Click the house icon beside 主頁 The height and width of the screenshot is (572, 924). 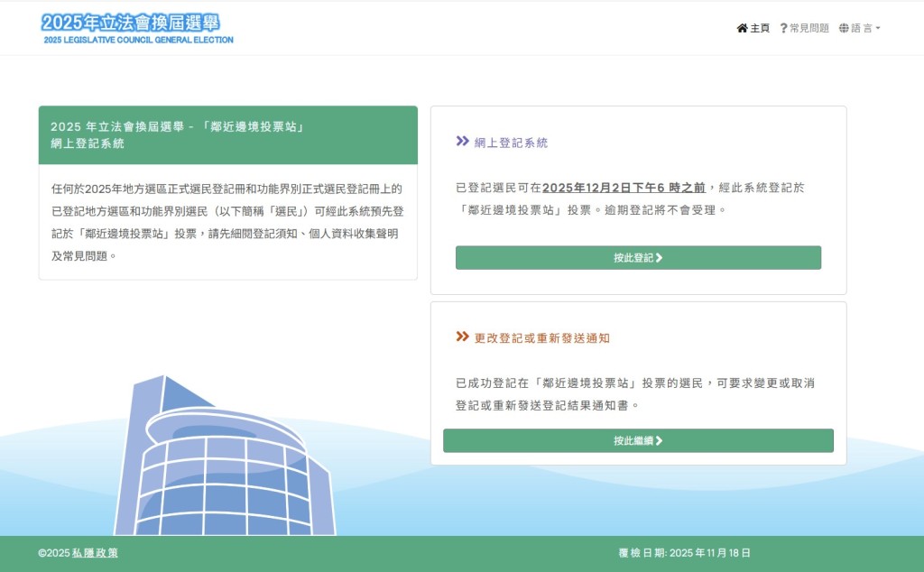tap(743, 28)
